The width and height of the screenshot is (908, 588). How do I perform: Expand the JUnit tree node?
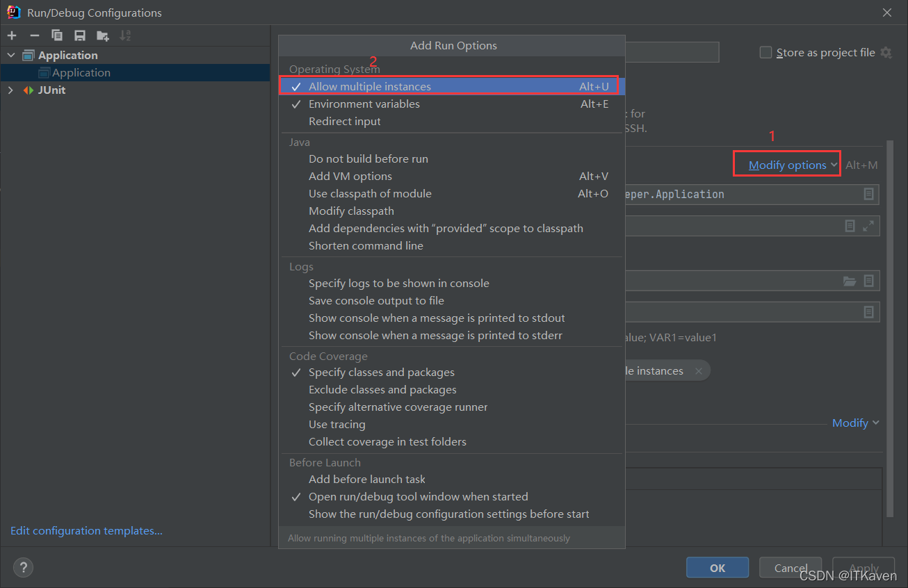[10, 90]
